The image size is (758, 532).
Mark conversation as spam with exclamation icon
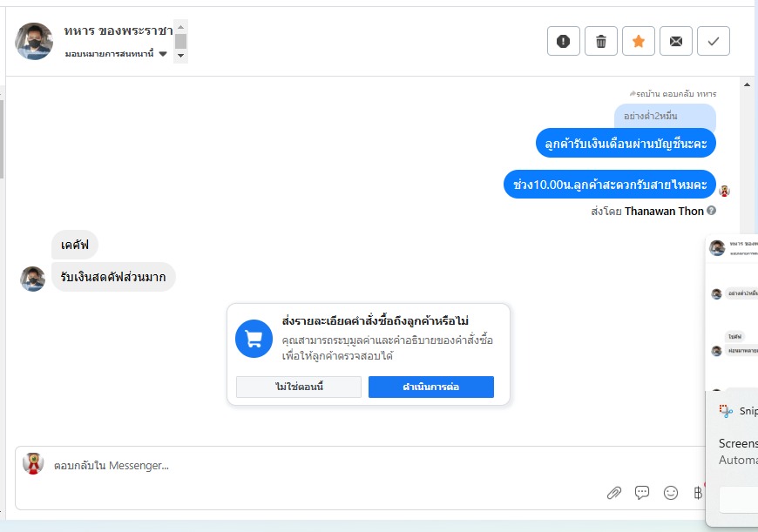coord(563,41)
